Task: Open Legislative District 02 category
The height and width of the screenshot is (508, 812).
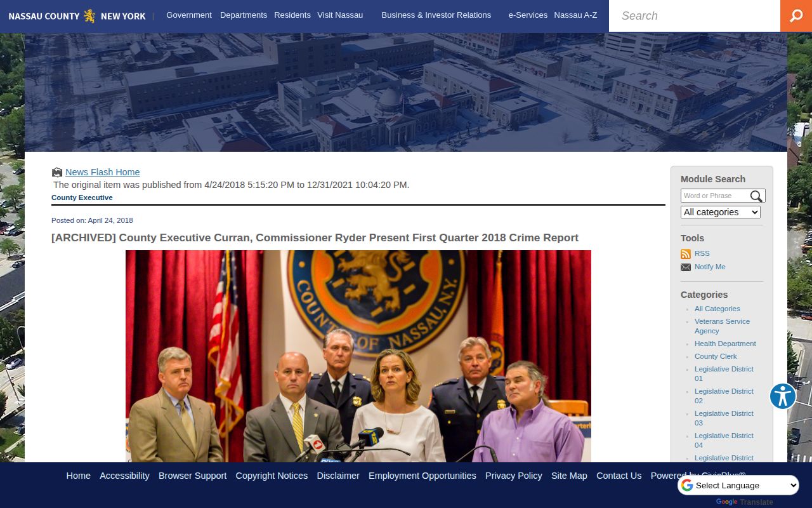Action: (x=724, y=396)
